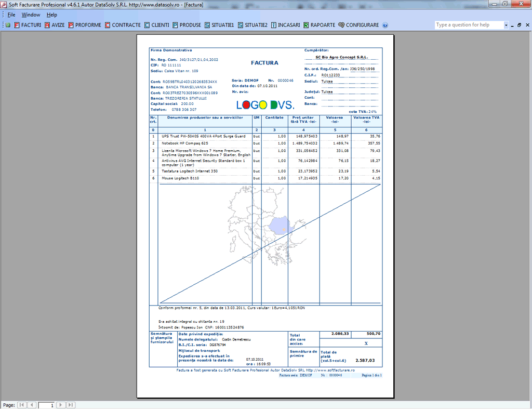Open the CONTRACTE section
The width and height of the screenshot is (532, 409).
coord(123,24)
